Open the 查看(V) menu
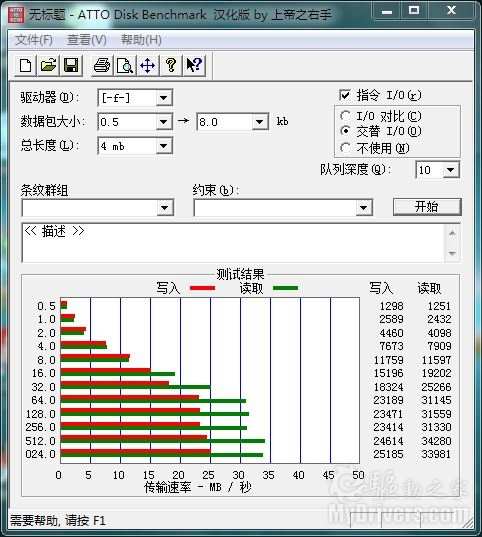This screenshot has height=537, width=482. pyautogui.click(x=87, y=40)
